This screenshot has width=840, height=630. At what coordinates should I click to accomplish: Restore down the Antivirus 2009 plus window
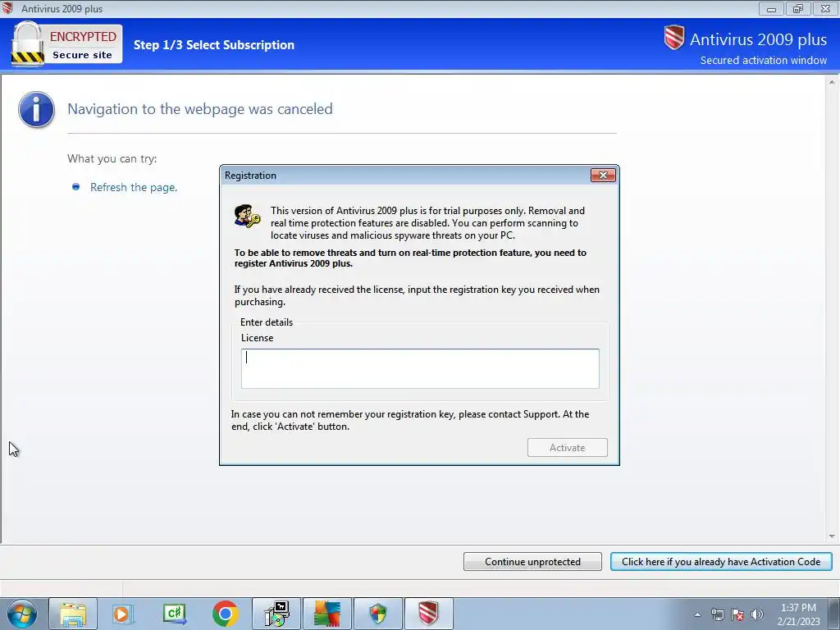point(798,8)
